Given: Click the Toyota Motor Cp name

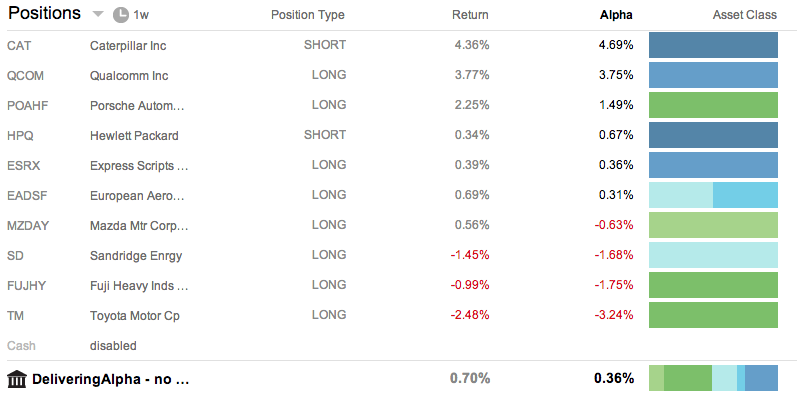Looking at the screenshot, I should click(x=135, y=316).
